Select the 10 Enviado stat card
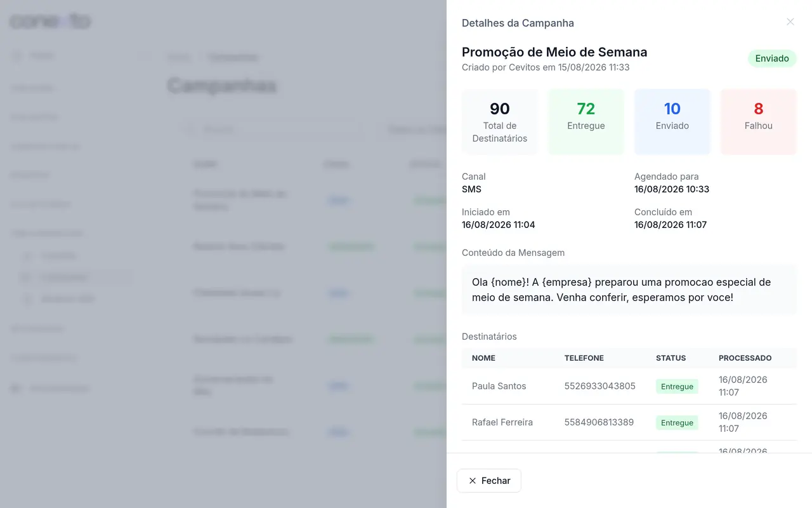This screenshot has height=508, width=812. 672,122
